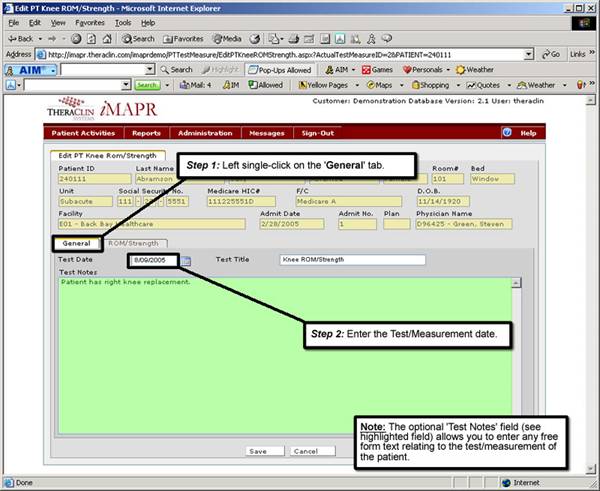Screen dimensions: 600x491
Task: Open the AIM toolbar menu button
Action: [x=31, y=70]
